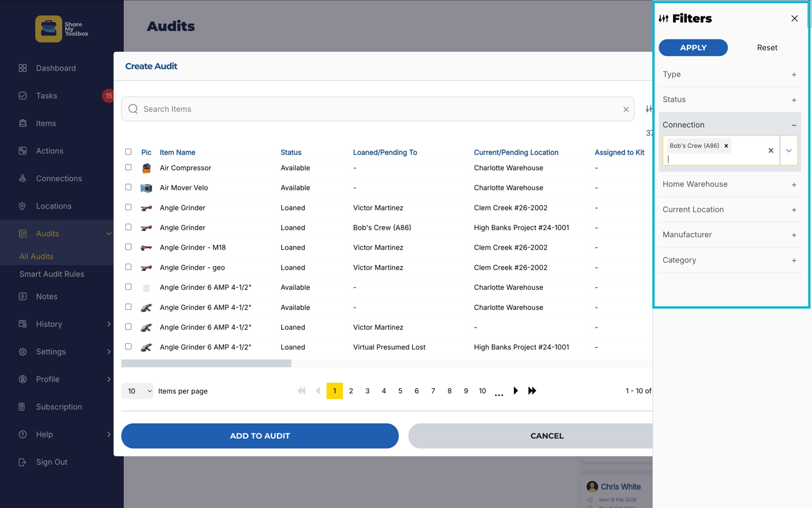Click the Actions icon in sidebar
812x508 pixels.
click(x=22, y=151)
